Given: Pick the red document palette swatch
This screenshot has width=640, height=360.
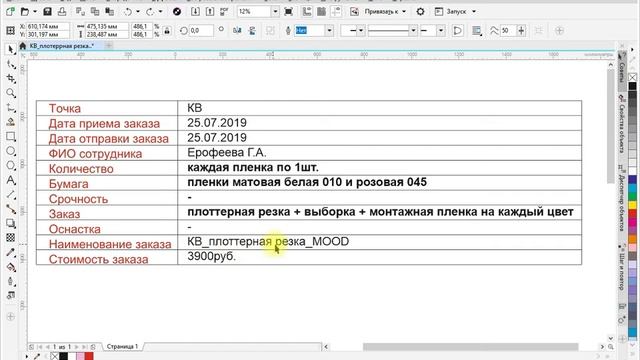Looking at the screenshot, I should tap(89, 356).
